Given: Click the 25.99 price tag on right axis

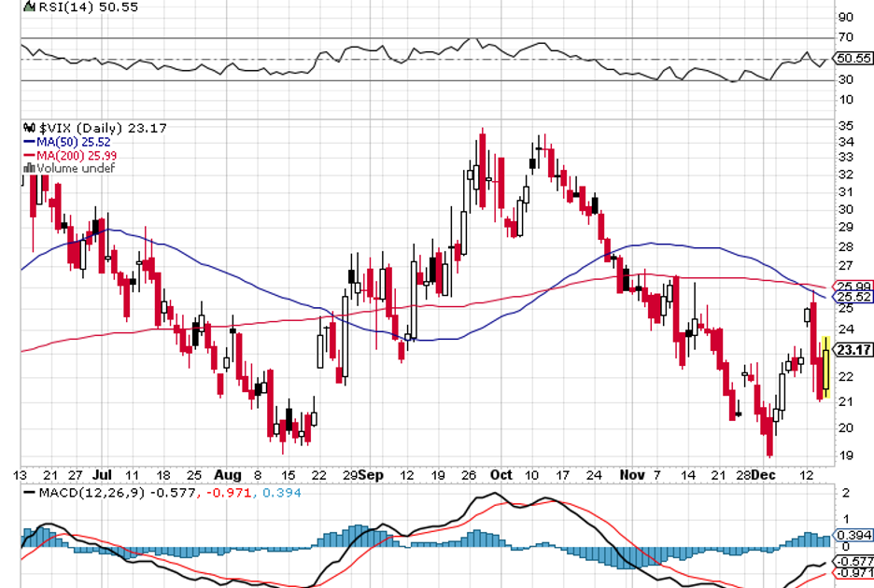Looking at the screenshot, I should (x=853, y=287).
